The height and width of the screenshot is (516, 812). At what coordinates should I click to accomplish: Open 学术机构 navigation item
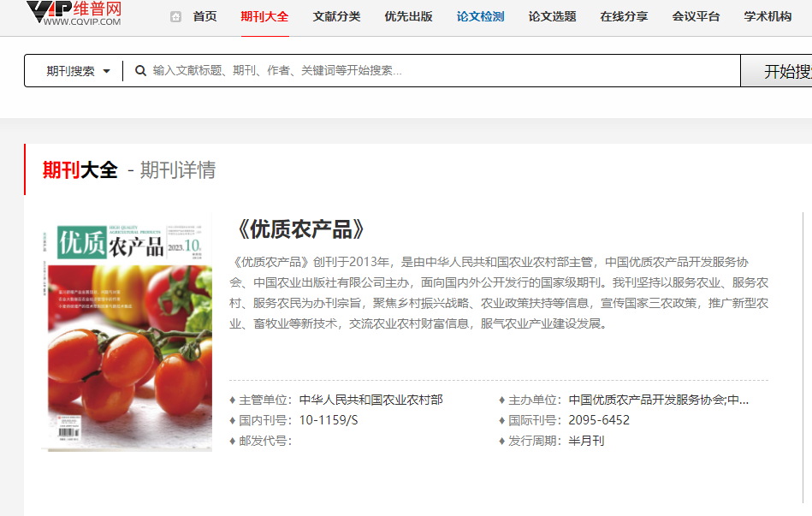768,16
